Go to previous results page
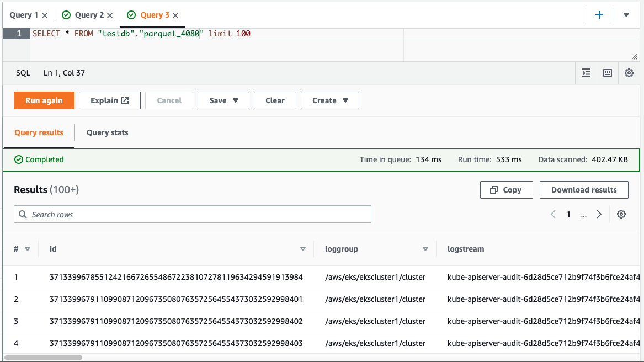This screenshot has height=362, width=644. [x=553, y=215]
